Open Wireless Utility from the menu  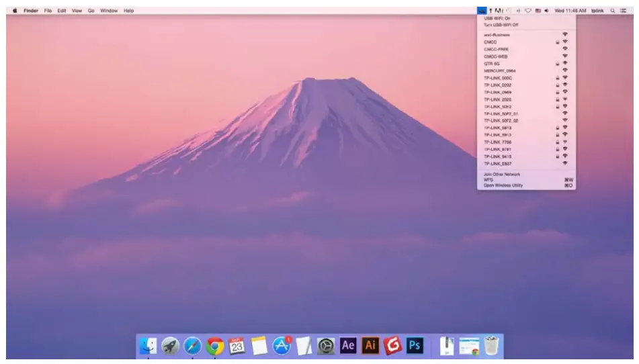[503, 185]
